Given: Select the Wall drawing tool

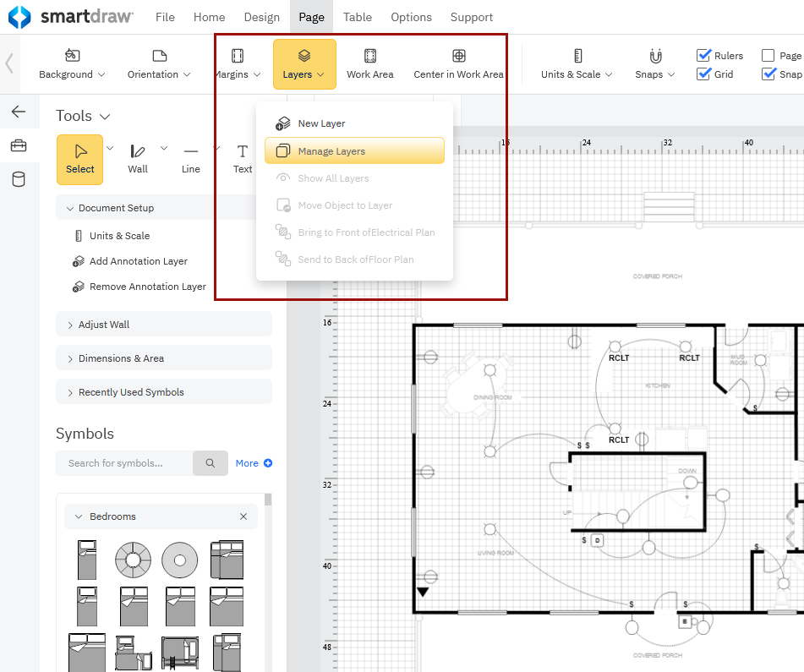Looking at the screenshot, I should coord(138,158).
